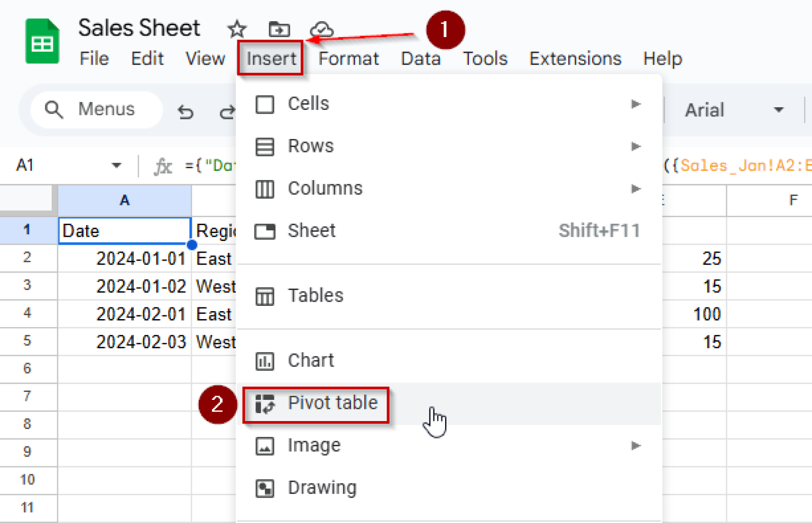Click the Image icon in Insert menu
This screenshot has width=812, height=523.
(265, 446)
